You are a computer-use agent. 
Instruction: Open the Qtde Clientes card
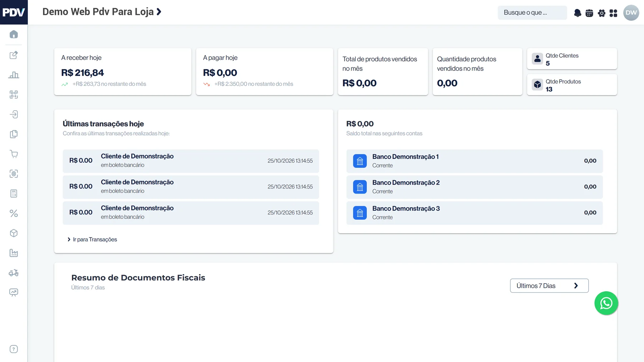(x=572, y=59)
